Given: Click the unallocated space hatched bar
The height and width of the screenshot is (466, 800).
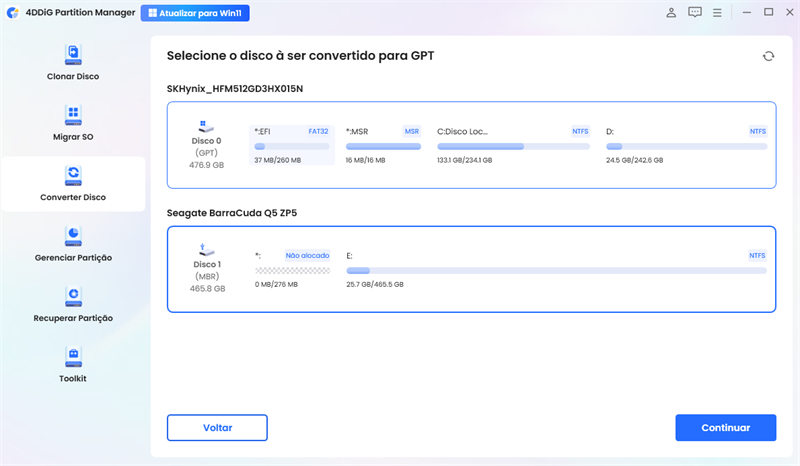Looking at the screenshot, I should point(292,271).
